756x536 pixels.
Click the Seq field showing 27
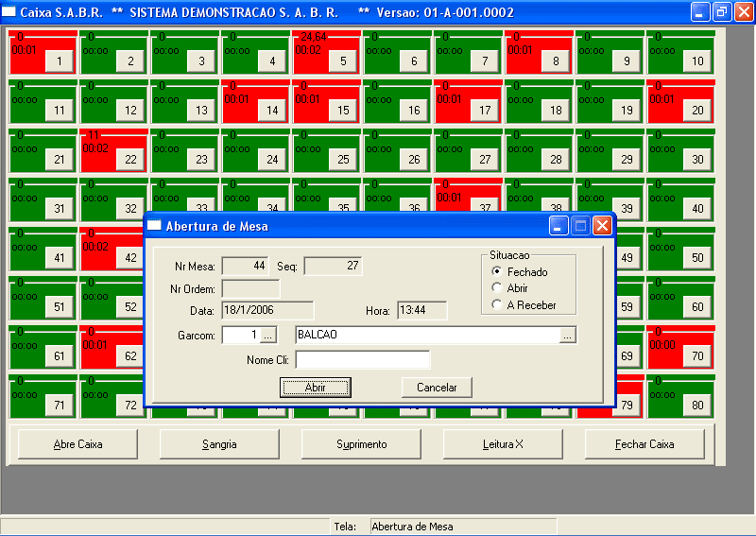[x=334, y=266]
